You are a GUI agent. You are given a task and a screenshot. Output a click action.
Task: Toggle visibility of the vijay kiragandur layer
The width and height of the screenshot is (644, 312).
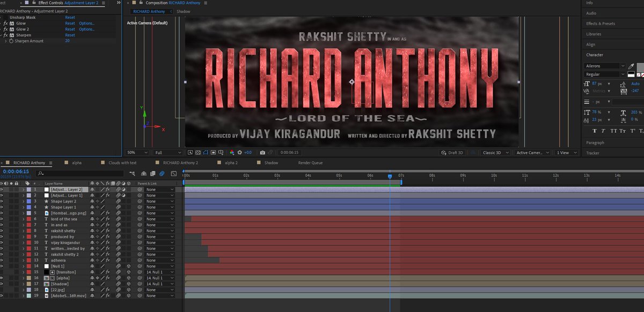[x=2, y=242]
